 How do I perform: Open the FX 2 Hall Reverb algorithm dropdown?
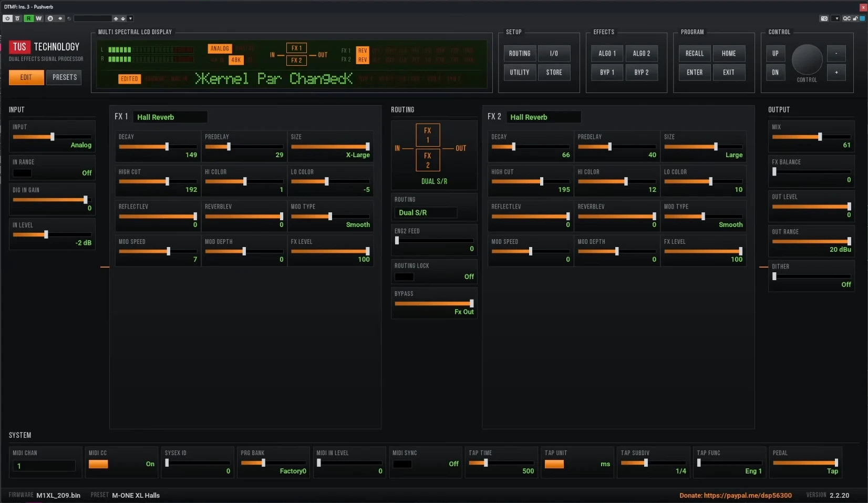point(544,117)
